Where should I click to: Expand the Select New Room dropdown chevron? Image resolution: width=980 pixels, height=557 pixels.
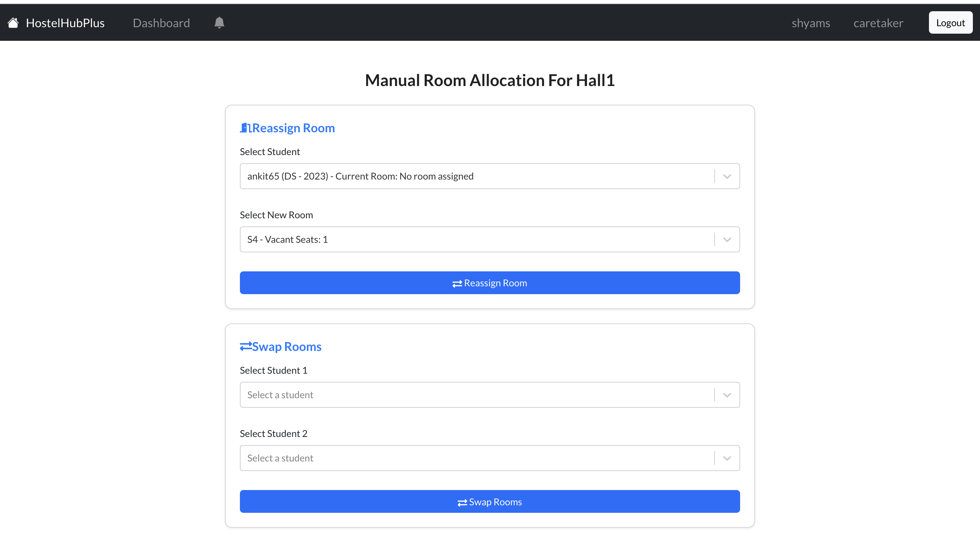[x=726, y=239]
